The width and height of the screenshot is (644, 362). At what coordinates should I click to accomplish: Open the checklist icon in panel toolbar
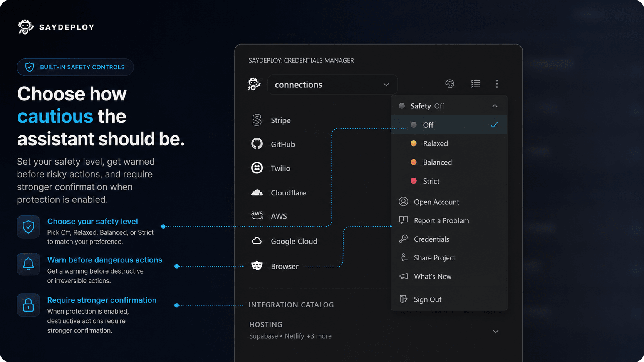click(475, 84)
